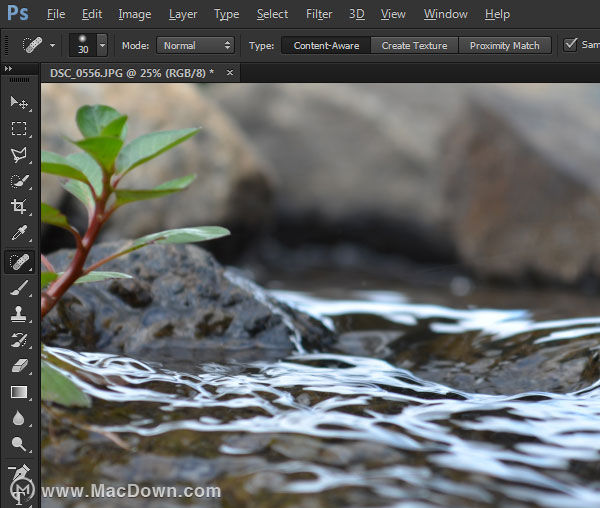
Task: Open the Image menu
Action: [x=135, y=14]
